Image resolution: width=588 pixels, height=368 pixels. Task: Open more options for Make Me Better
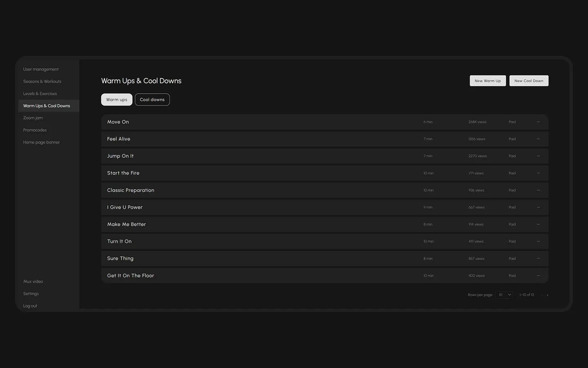538,224
